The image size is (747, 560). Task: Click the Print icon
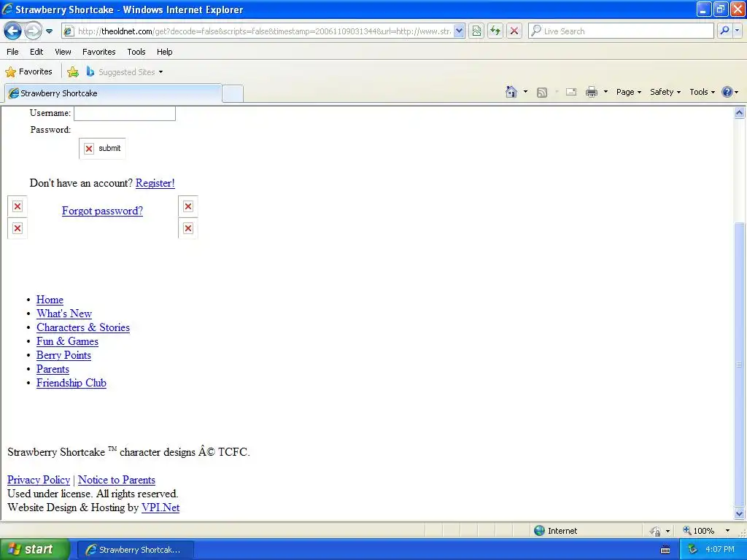(x=592, y=92)
